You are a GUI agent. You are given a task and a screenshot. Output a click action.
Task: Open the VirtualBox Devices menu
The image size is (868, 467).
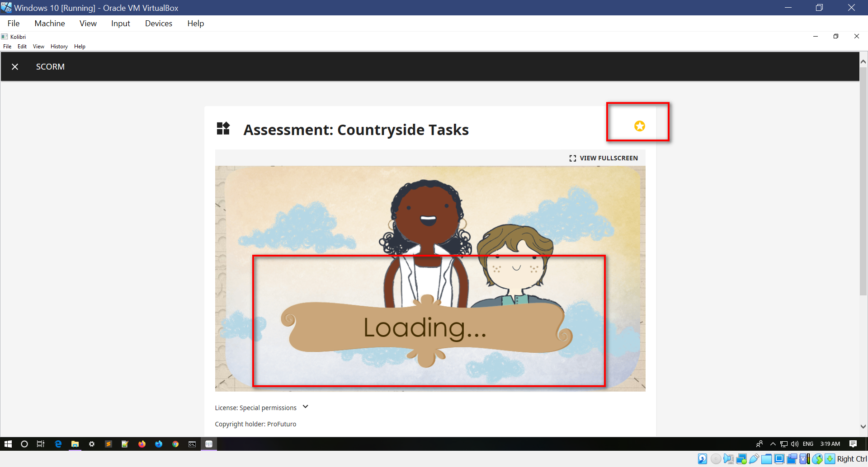click(159, 23)
